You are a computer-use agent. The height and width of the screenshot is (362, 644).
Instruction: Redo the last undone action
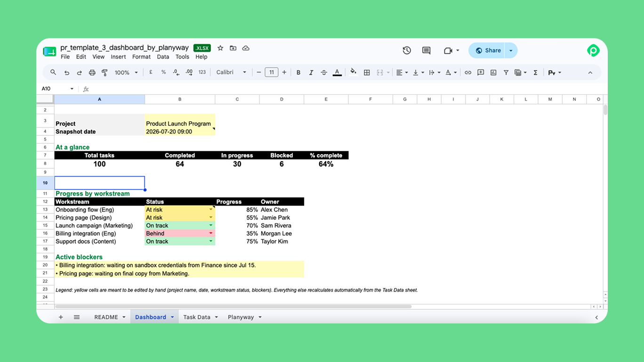point(79,72)
